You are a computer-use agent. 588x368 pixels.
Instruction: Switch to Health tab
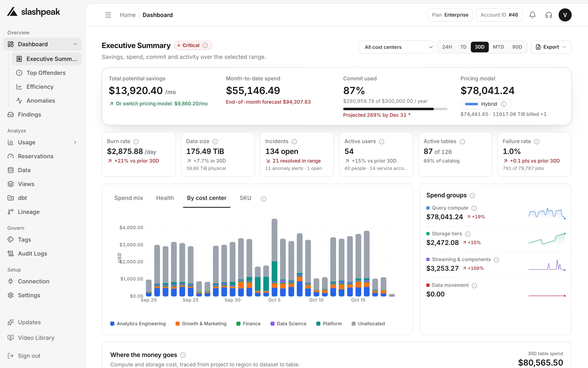pyautogui.click(x=165, y=198)
